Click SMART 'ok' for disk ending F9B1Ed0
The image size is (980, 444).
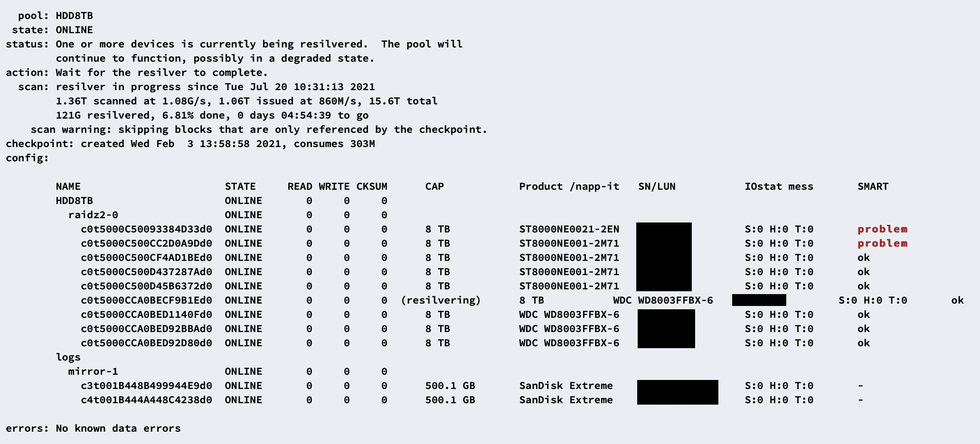(x=958, y=300)
